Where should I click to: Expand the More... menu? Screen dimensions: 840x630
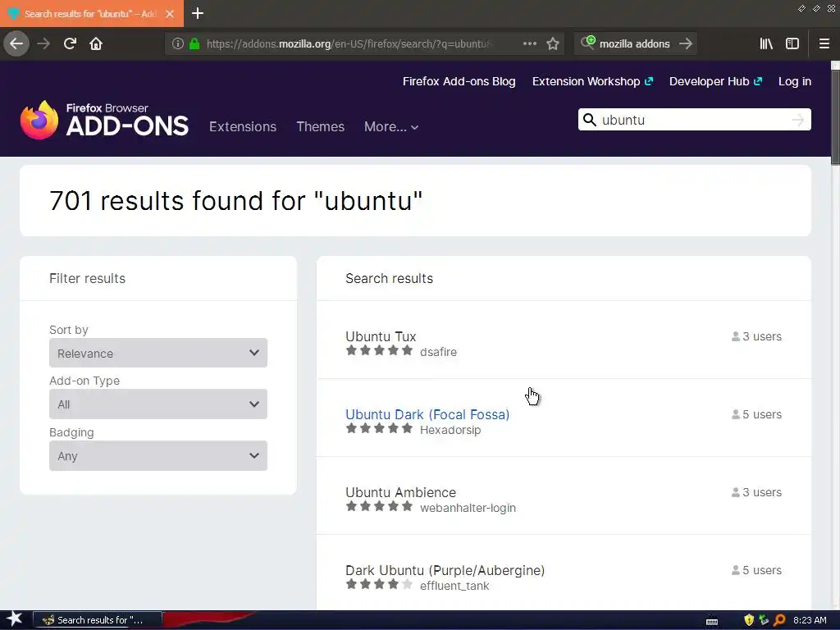tap(391, 126)
